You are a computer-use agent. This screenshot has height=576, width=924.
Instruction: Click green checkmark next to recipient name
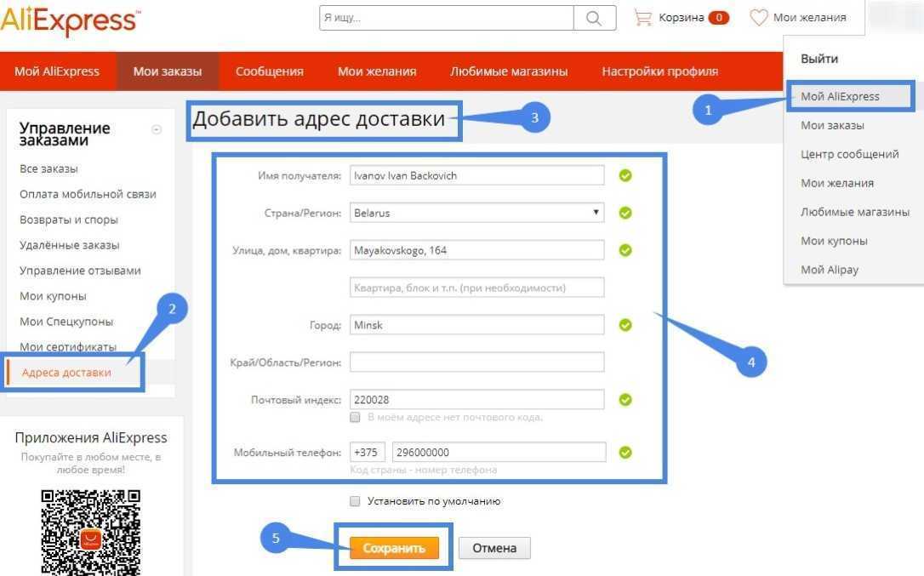[625, 176]
